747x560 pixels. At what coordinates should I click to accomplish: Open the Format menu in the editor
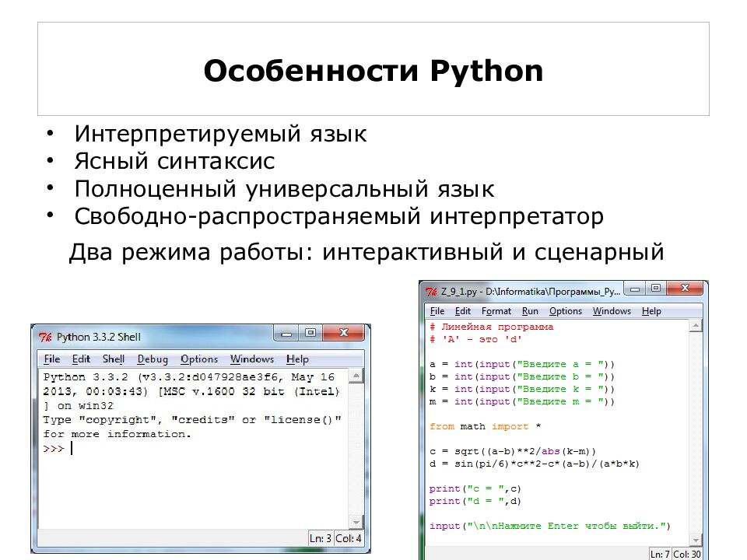[496, 311]
